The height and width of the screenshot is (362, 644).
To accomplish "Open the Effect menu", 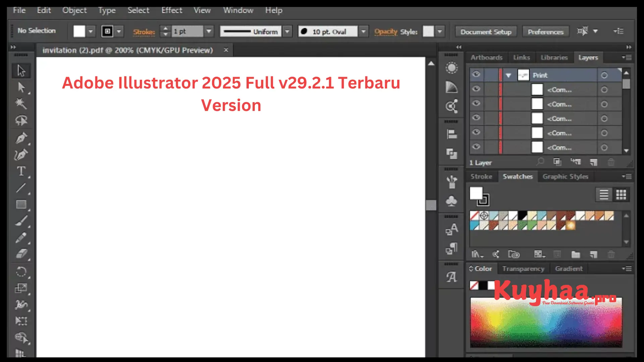I will (172, 10).
